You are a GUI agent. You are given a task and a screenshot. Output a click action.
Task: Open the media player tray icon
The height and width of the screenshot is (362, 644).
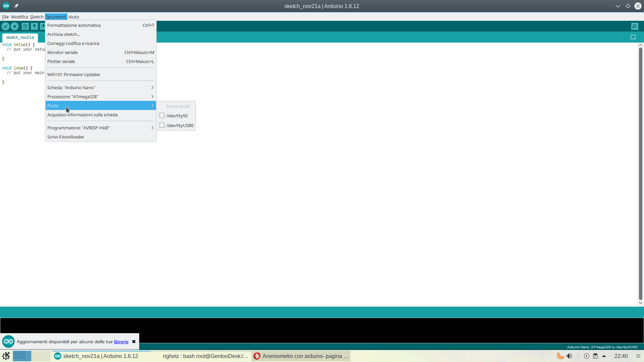(587, 356)
